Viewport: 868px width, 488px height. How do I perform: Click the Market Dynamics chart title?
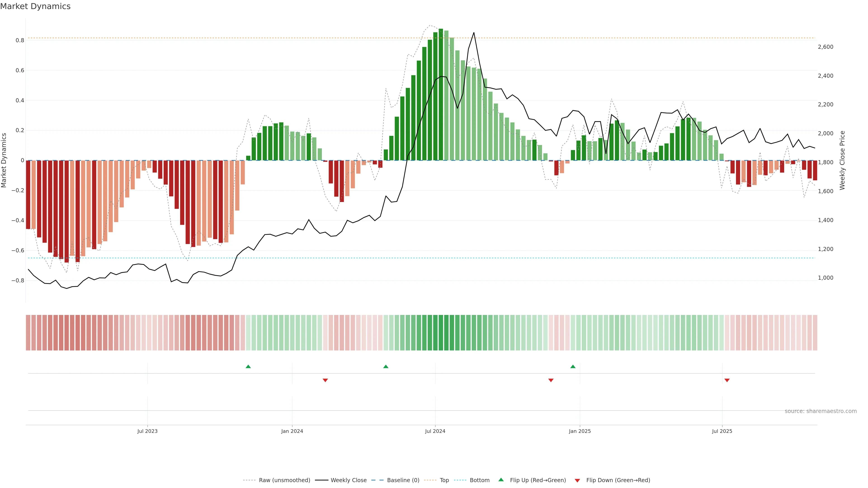tap(35, 6)
